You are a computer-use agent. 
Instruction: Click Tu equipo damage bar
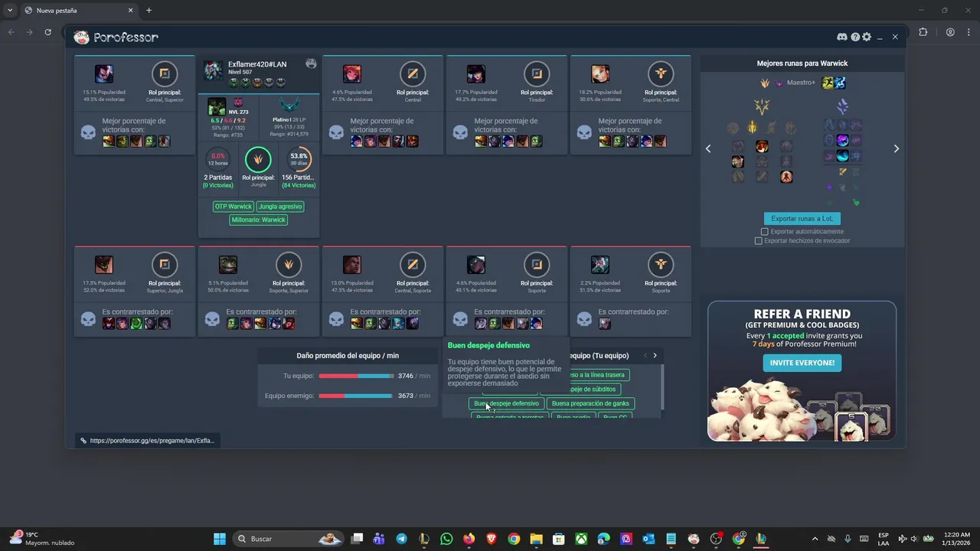[x=355, y=376]
